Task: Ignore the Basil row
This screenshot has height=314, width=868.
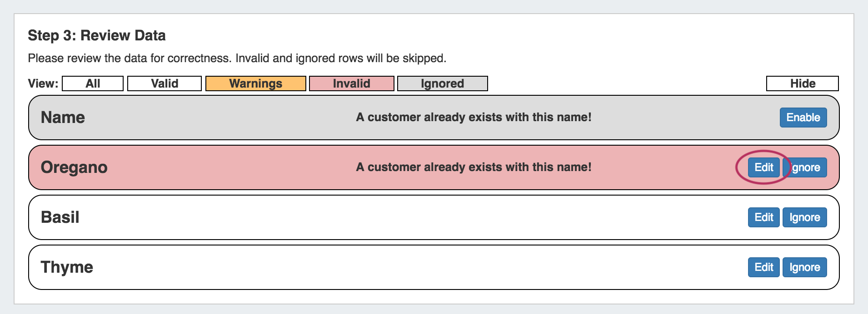Action: point(804,217)
